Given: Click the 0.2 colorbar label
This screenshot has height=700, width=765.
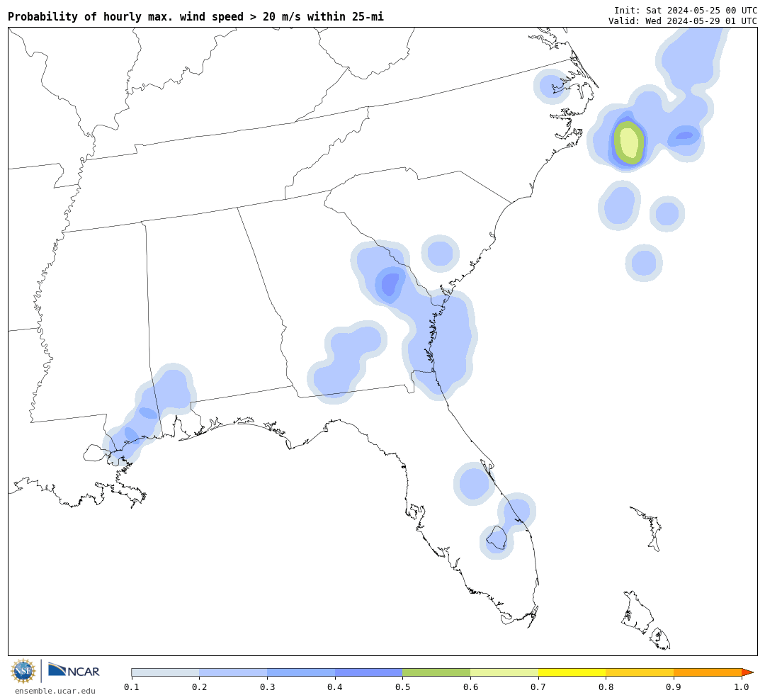Looking at the screenshot, I should click(200, 687).
